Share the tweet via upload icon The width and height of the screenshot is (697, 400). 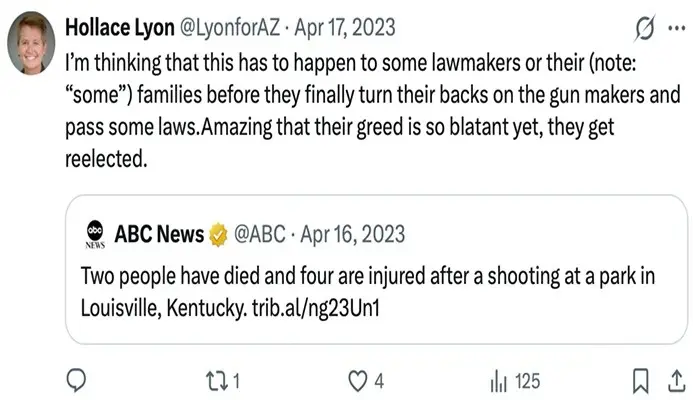pos(677,381)
